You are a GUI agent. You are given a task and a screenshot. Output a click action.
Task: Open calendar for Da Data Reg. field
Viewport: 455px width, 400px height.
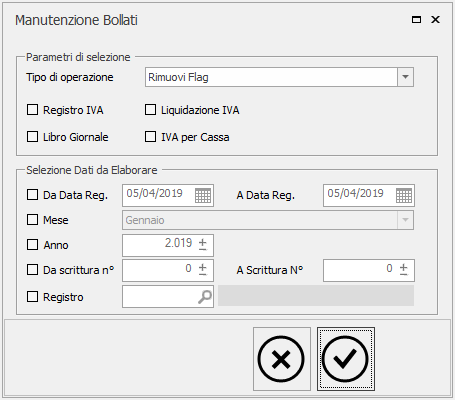(x=203, y=195)
